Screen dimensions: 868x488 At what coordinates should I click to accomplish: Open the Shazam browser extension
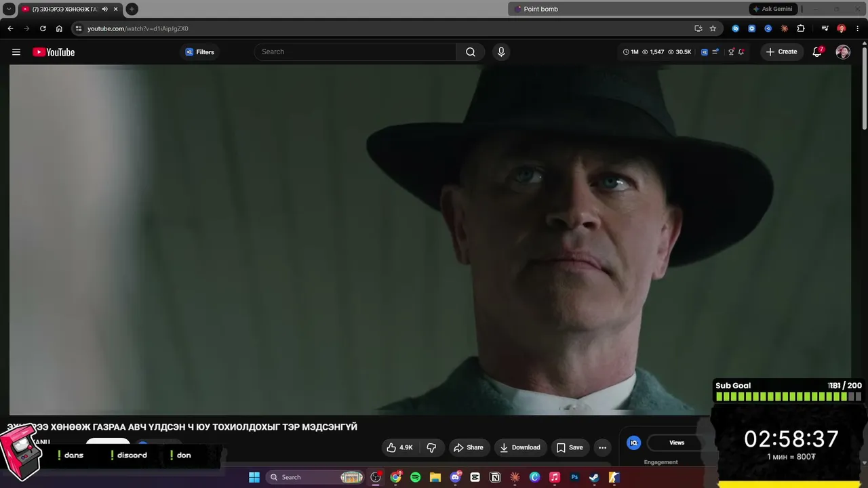coord(735,28)
